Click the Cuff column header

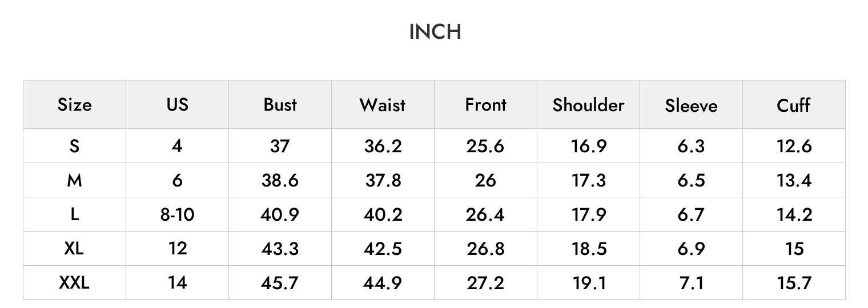tap(794, 105)
